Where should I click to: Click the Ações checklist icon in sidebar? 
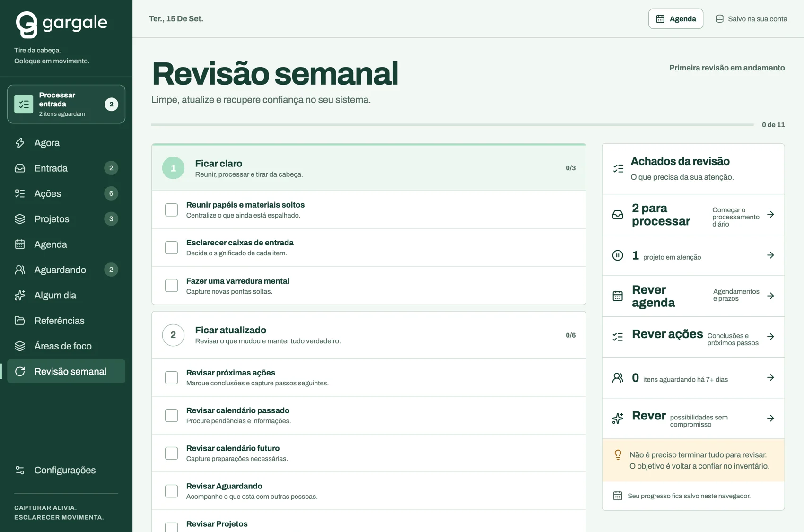(20, 193)
